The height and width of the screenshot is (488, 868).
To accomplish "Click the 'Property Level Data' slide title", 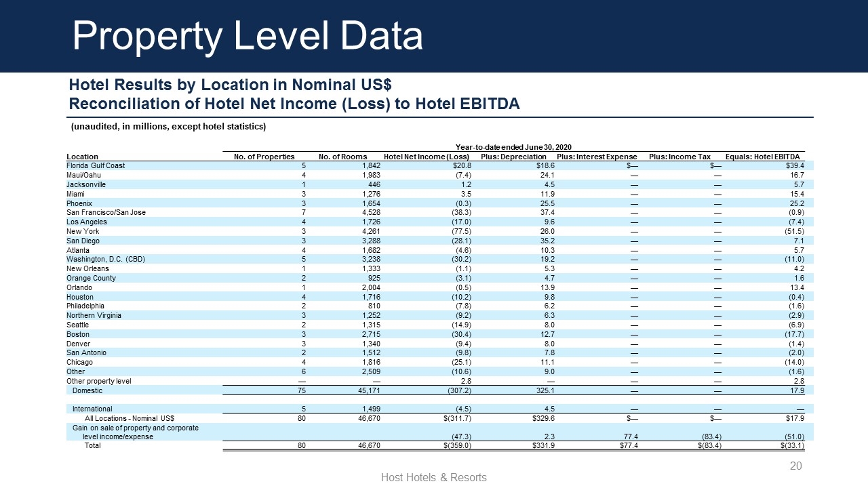I will tap(248, 36).
